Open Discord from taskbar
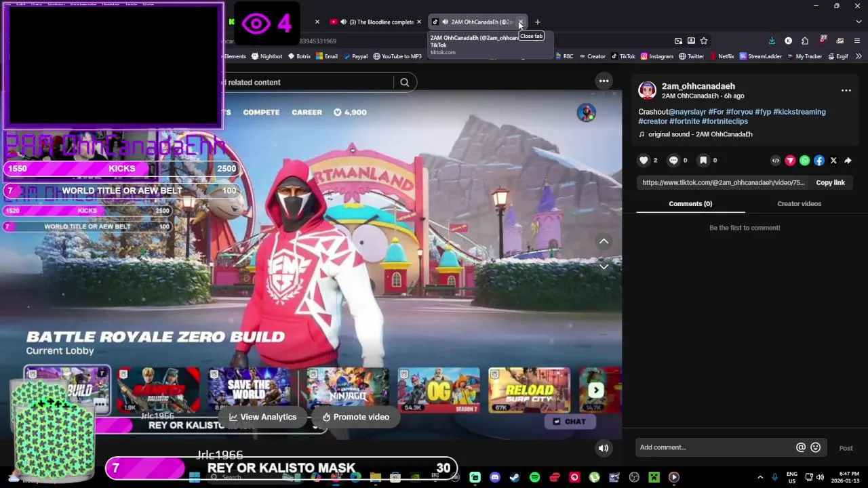The width and height of the screenshot is (868, 488). pos(495,477)
